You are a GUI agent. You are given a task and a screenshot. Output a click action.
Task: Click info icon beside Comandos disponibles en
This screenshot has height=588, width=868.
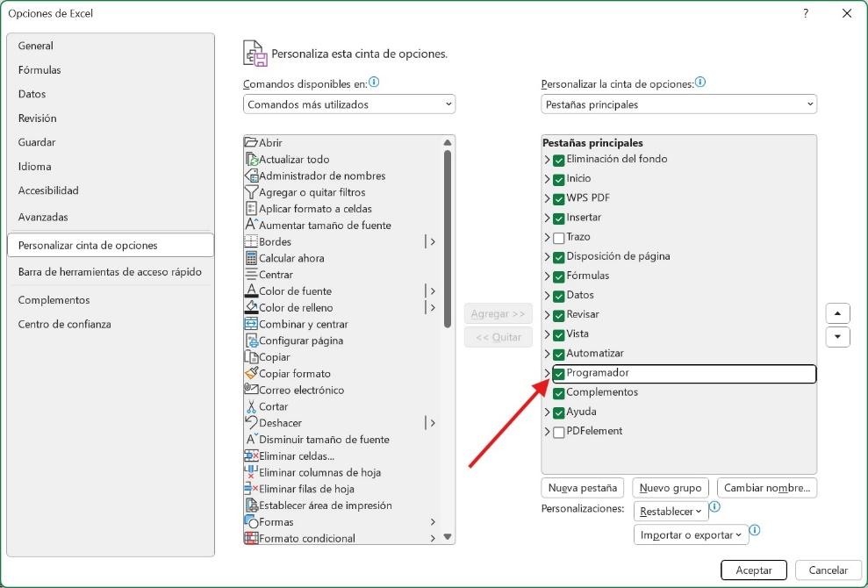(x=374, y=82)
